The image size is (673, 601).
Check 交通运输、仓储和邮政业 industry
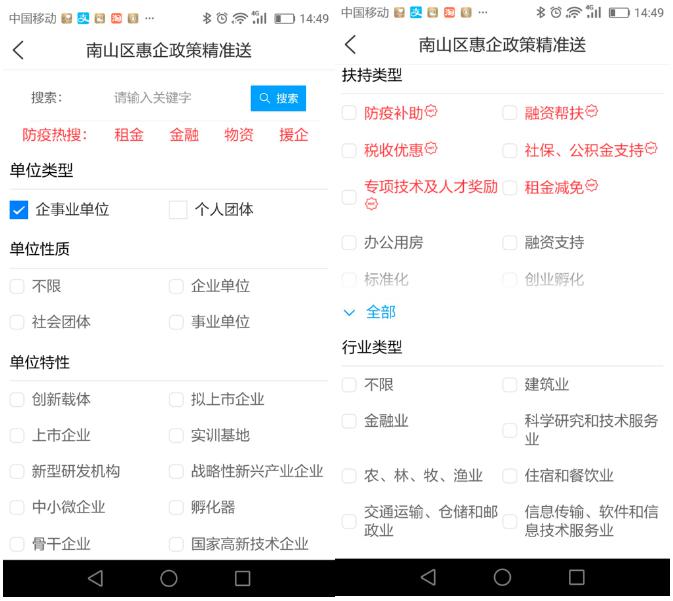[349, 522]
